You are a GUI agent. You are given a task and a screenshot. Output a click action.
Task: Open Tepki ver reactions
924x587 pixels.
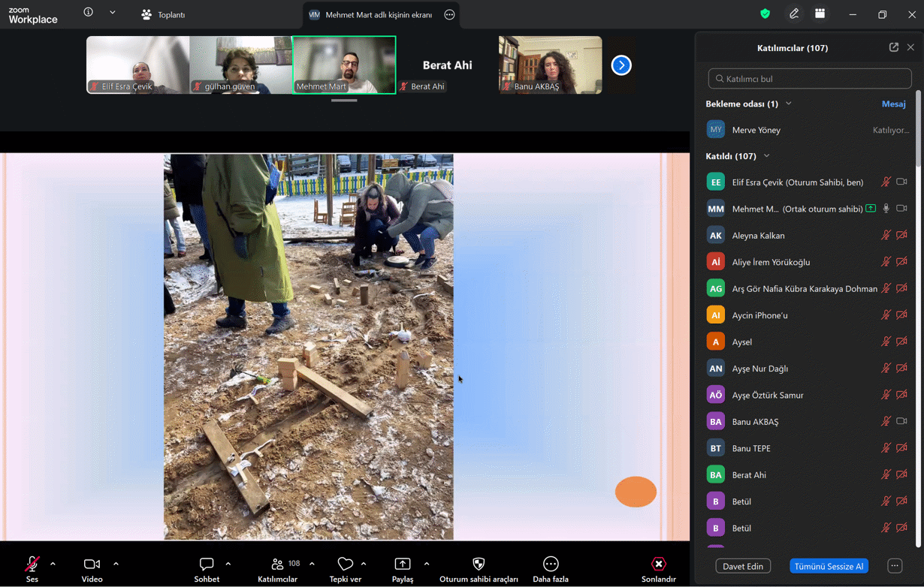coord(345,564)
